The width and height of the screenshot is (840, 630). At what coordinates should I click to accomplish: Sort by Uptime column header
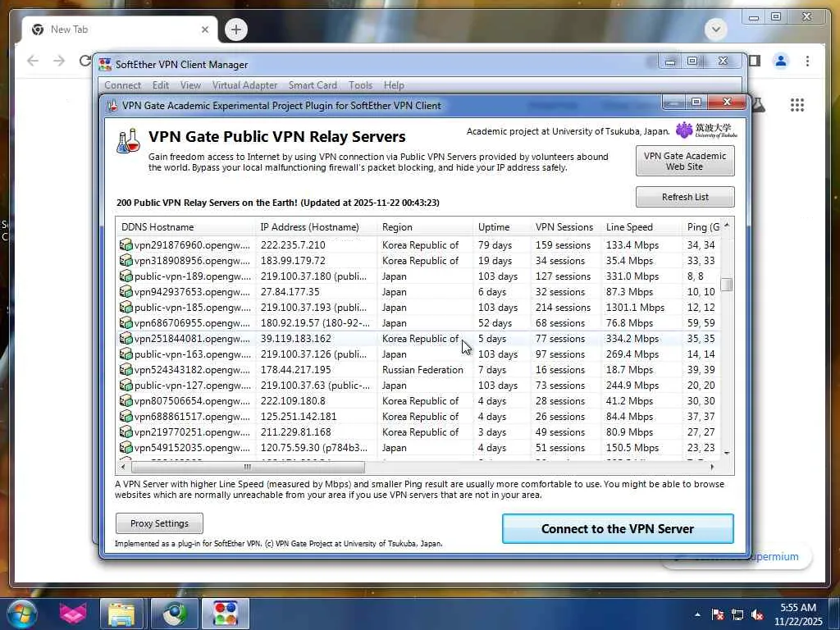coord(502,226)
